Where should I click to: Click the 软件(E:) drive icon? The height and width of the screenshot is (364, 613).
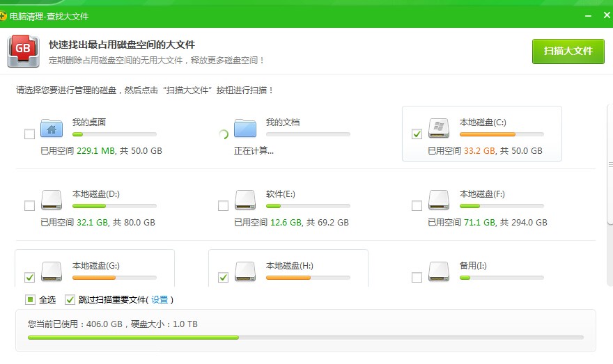tap(245, 200)
